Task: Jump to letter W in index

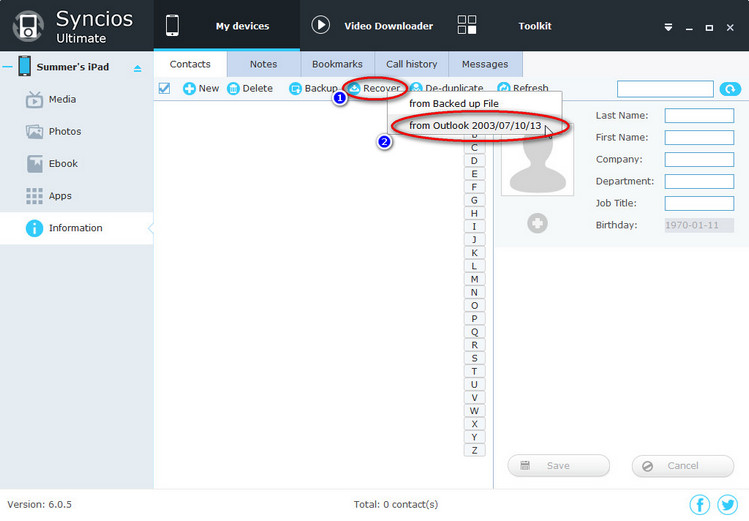Action: click(x=474, y=411)
